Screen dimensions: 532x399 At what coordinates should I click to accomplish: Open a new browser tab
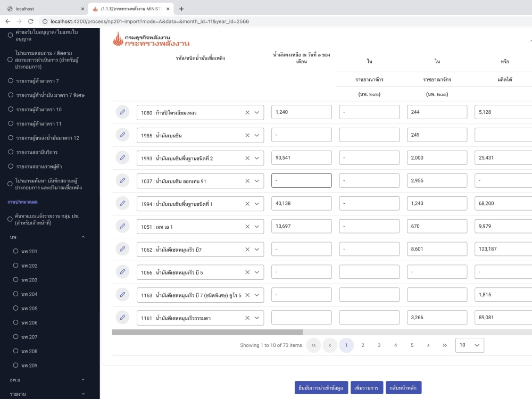click(x=181, y=9)
